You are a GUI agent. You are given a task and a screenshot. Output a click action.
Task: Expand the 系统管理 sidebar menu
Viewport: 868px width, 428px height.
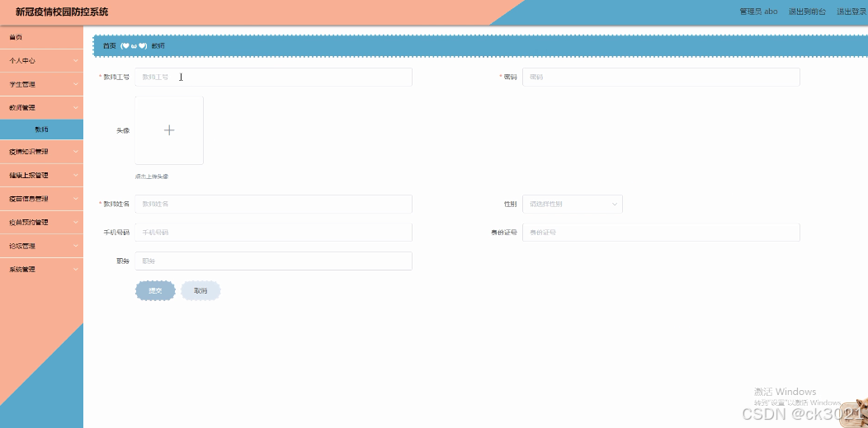click(x=41, y=270)
